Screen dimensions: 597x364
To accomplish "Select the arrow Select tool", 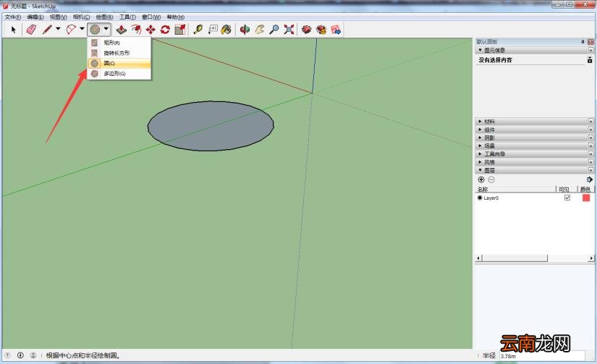I will [x=14, y=30].
